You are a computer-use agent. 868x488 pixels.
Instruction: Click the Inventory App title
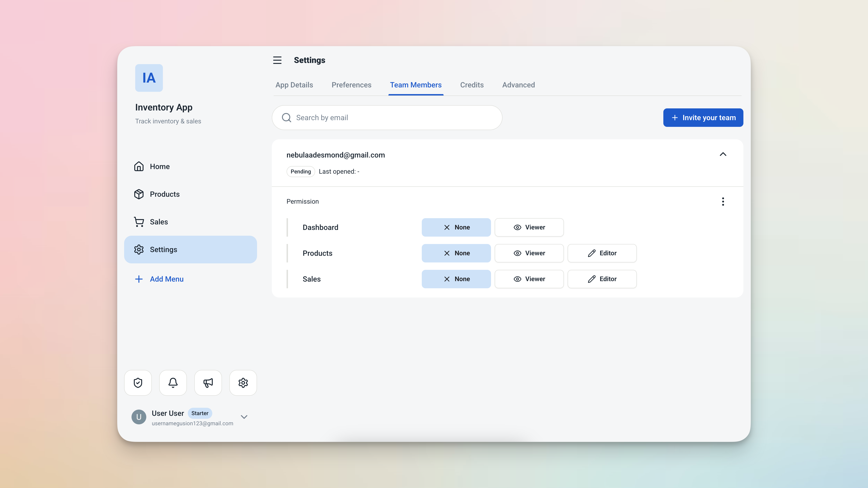point(164,107)
